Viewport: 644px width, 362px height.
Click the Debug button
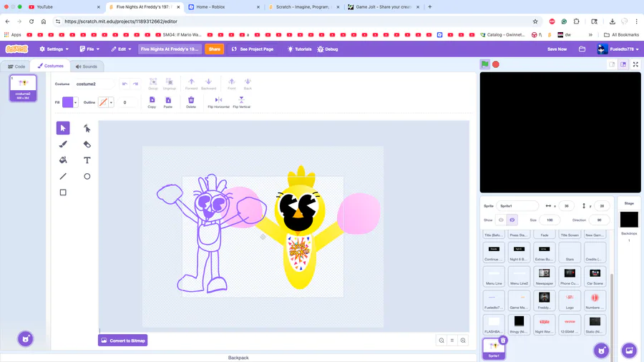pyautogui.click(x=327, y=49)
